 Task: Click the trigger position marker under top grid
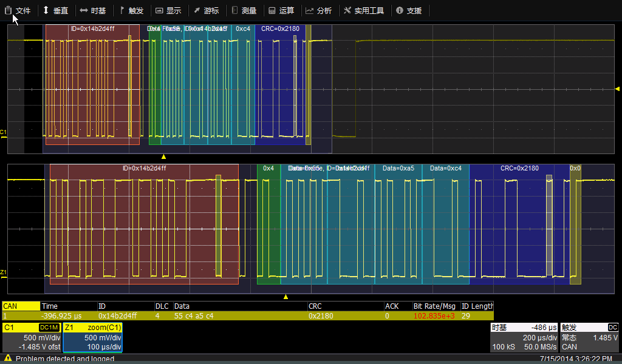163,157
